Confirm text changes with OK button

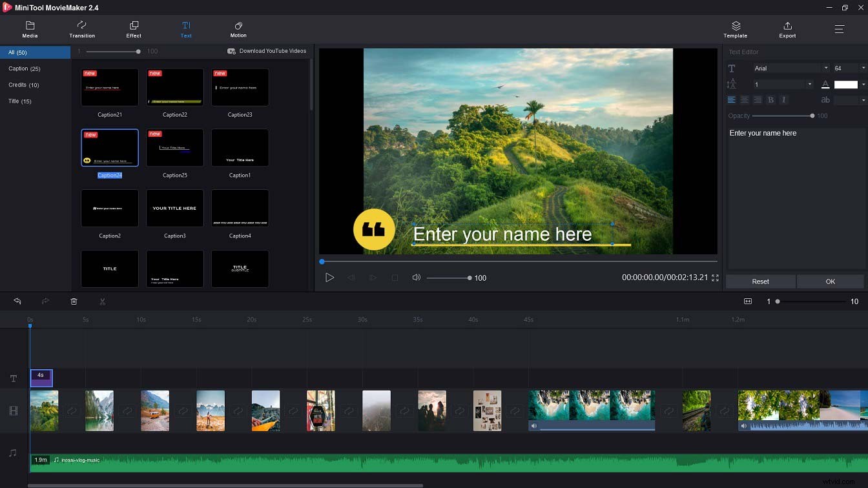tap(831, 281)
